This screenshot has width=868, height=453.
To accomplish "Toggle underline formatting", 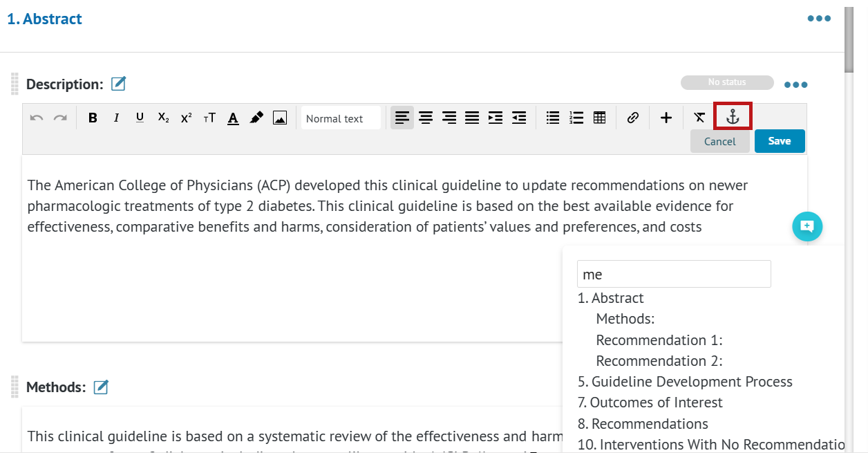I will point(140,118).
